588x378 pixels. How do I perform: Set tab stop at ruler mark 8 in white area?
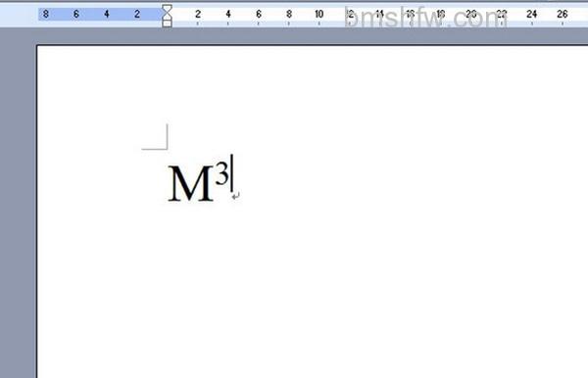pos(289,15)
